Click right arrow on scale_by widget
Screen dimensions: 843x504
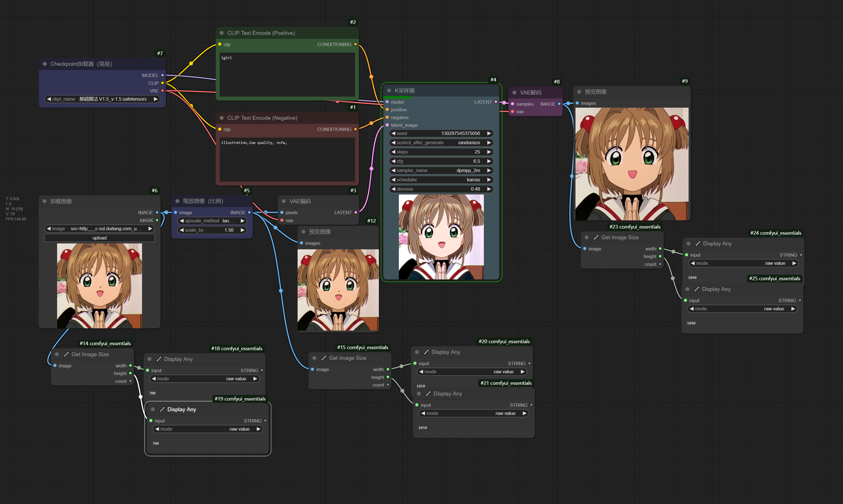242,230
